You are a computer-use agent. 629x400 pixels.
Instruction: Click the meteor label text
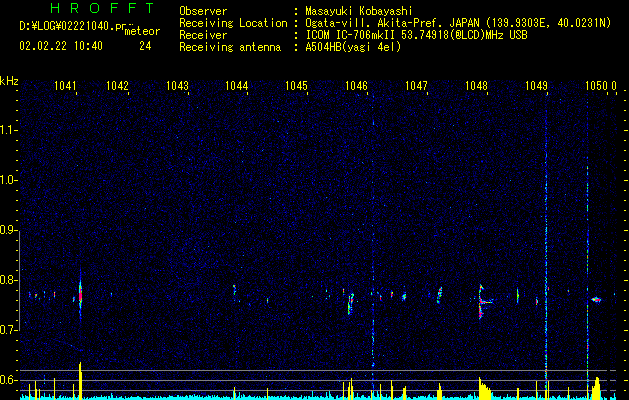pos(142,31)
